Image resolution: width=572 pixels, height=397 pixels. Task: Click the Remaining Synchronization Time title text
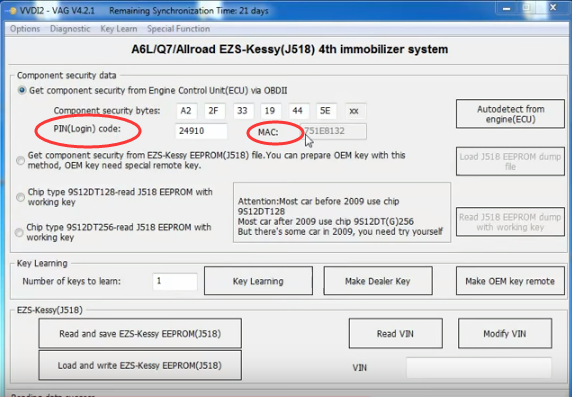pos(189,11)
